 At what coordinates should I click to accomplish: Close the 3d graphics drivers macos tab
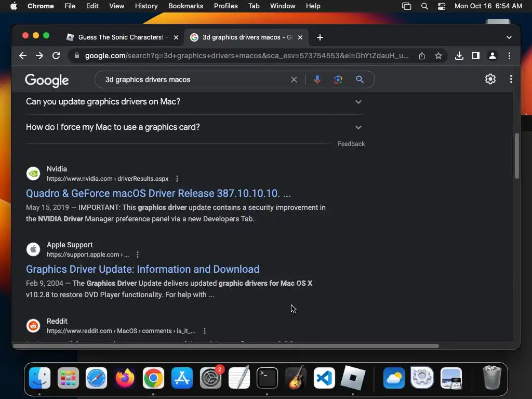(300, 37)
